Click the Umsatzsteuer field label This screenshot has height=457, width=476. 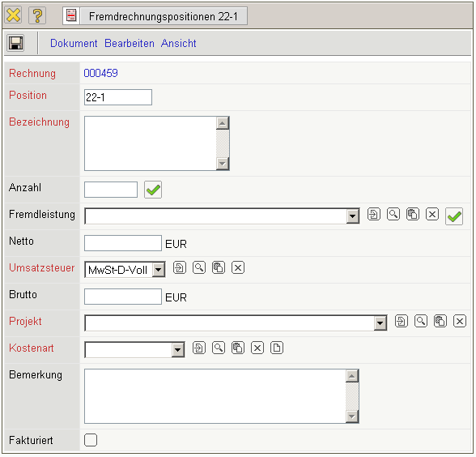(x=42, y=267)
